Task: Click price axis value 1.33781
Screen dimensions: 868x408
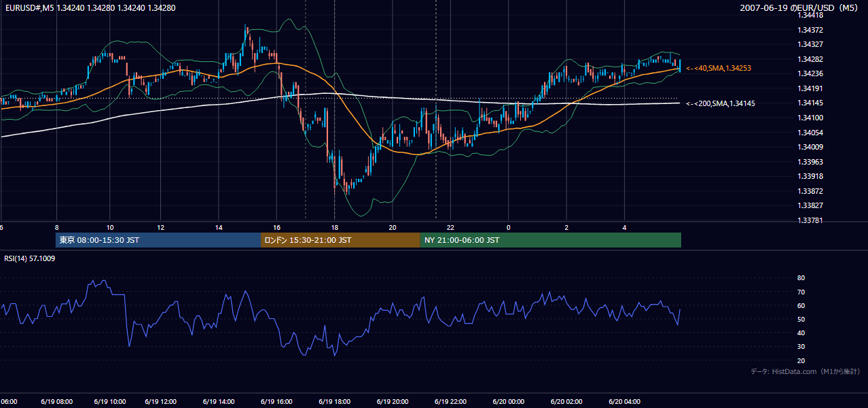Action: coord(811,220)
